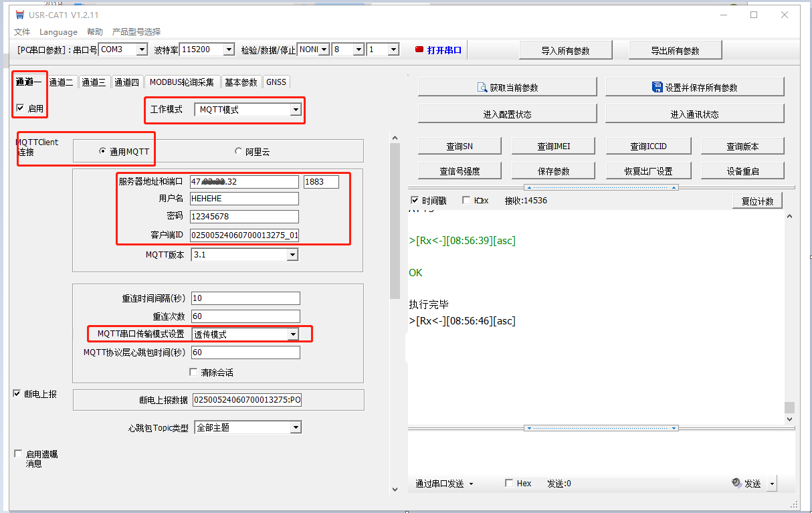Click the lower splitter handle below the log

[x=601, y=428]
